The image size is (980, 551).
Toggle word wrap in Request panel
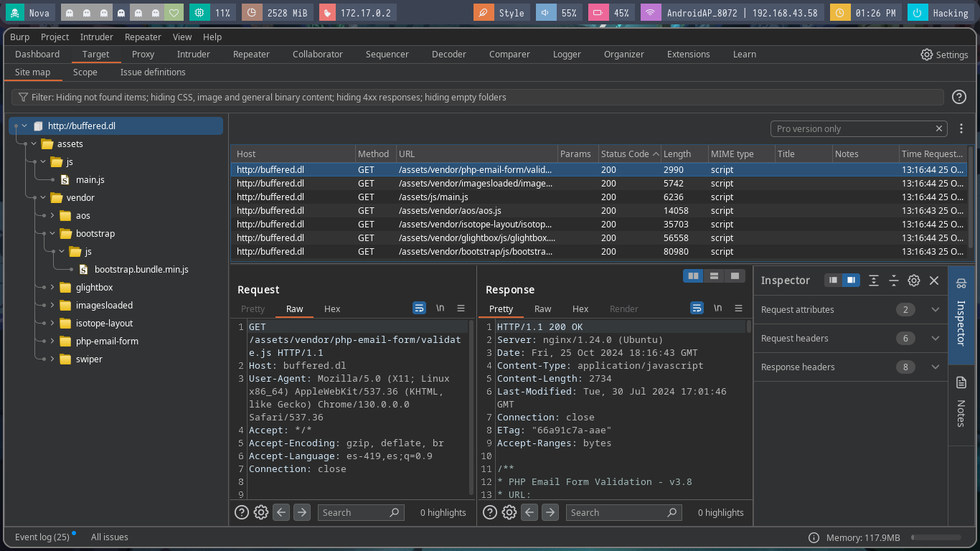(420, 309)
